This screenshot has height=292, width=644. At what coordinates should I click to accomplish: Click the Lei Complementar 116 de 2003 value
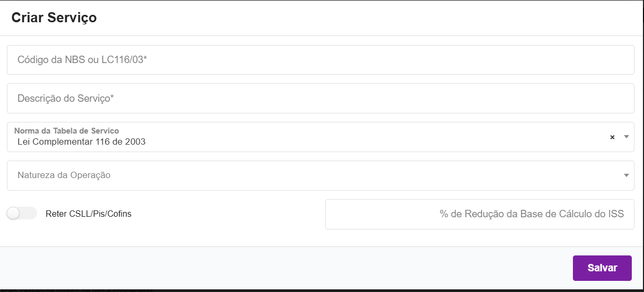pos(82,141)
